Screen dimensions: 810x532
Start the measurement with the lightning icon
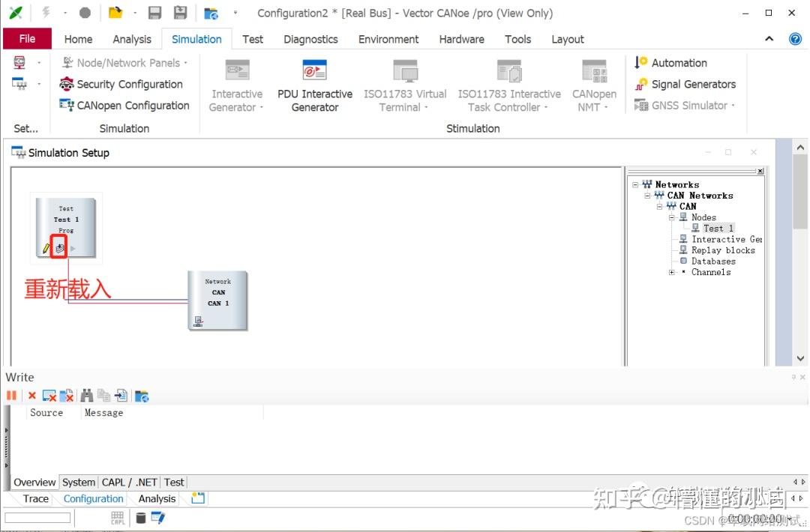click(x=45, y=12)
